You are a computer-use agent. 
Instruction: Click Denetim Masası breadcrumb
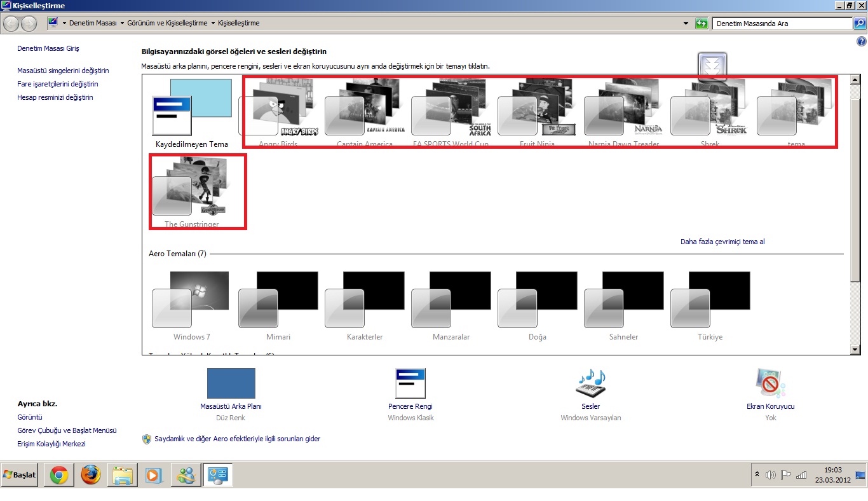coord(93,24)
